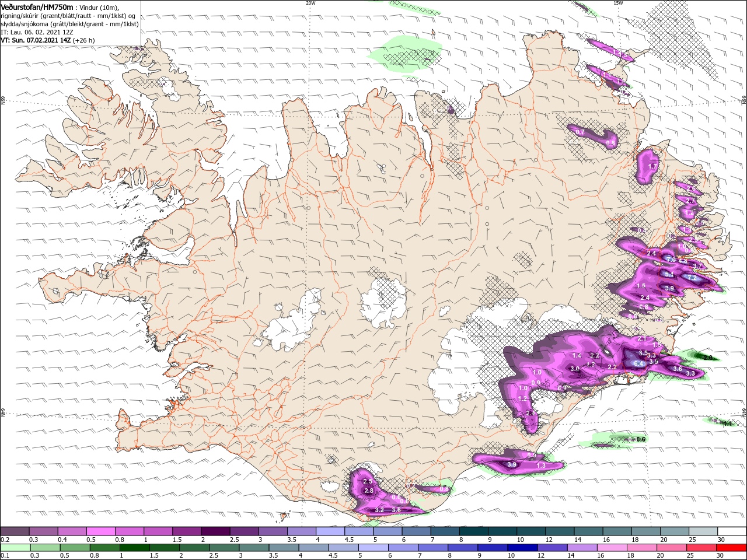Click the lower scale swatch between 8 and 9
The width and height of the screenshot is (747, 560).
tap(462, 547)
